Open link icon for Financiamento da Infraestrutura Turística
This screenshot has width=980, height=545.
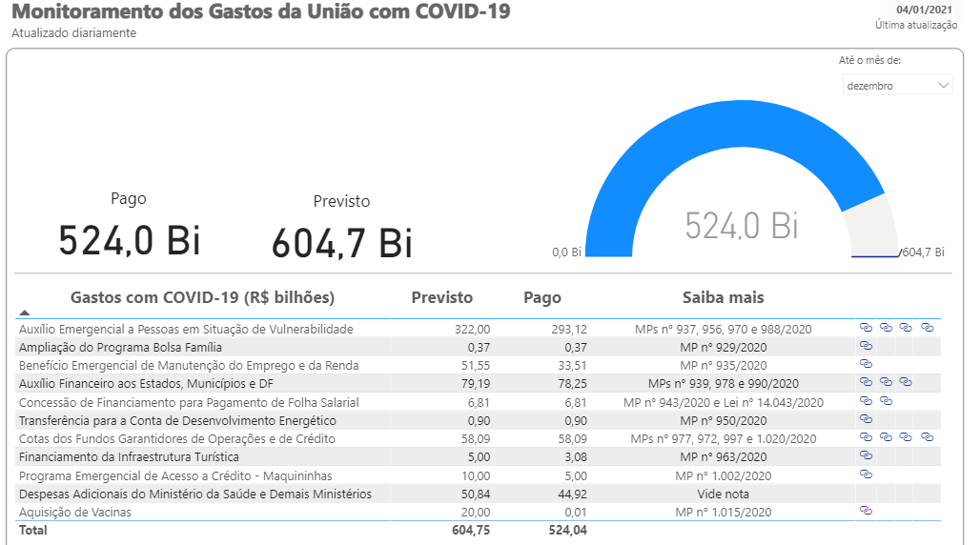(866, 455)
